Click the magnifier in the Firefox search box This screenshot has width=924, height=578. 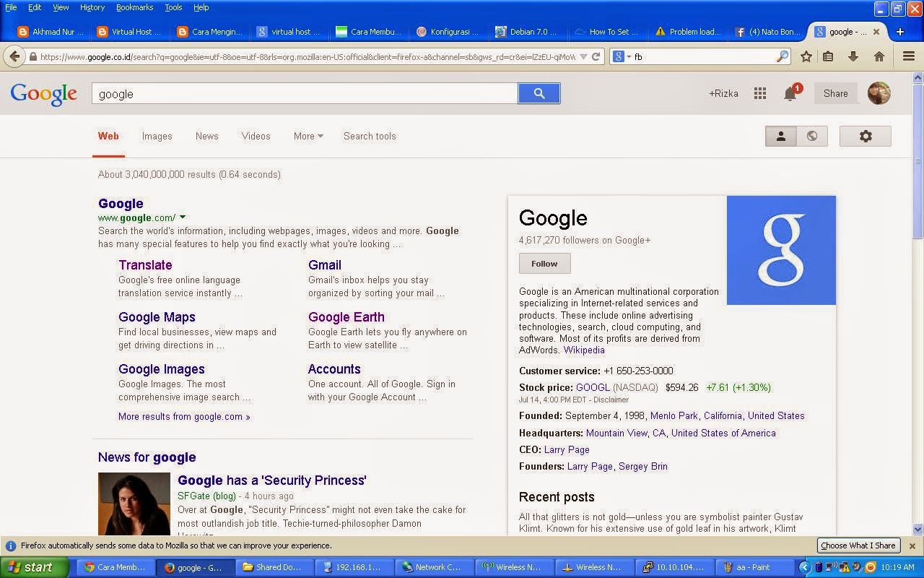pos(783,56)
